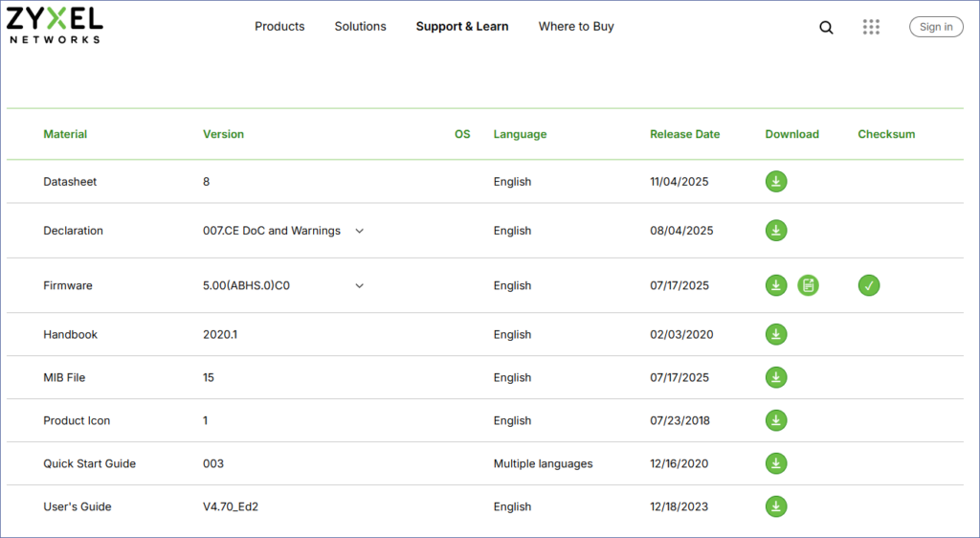Download the MIB File
980x538 pixels.
(x=776, y=377)
